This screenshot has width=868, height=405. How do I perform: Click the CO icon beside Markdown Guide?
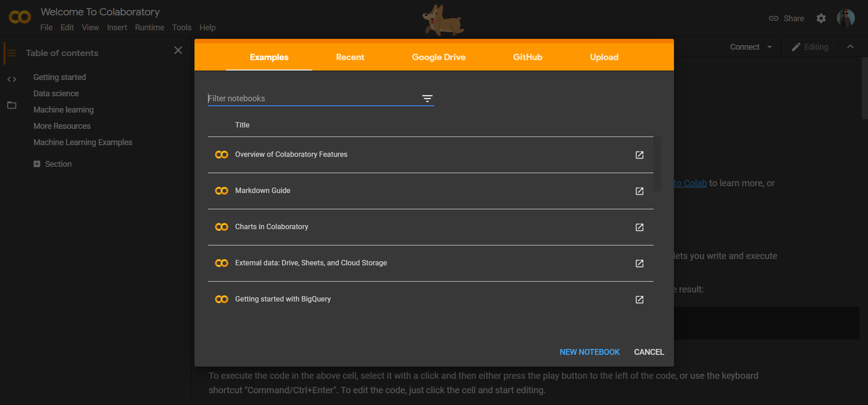click(x=222, y=191)
